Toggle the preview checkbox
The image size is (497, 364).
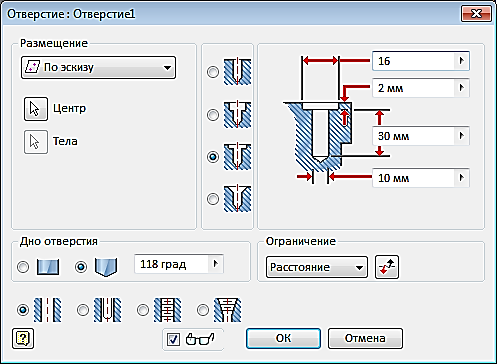(173, 339)
